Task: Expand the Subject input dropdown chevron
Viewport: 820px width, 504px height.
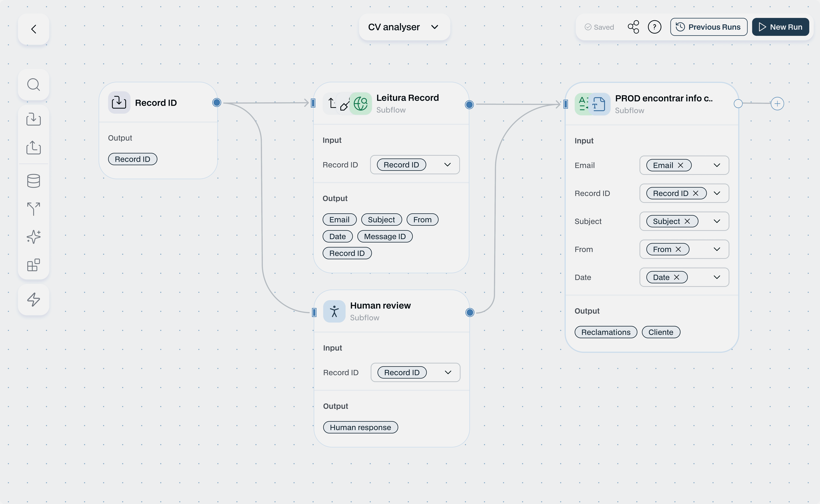Action: 717,221
